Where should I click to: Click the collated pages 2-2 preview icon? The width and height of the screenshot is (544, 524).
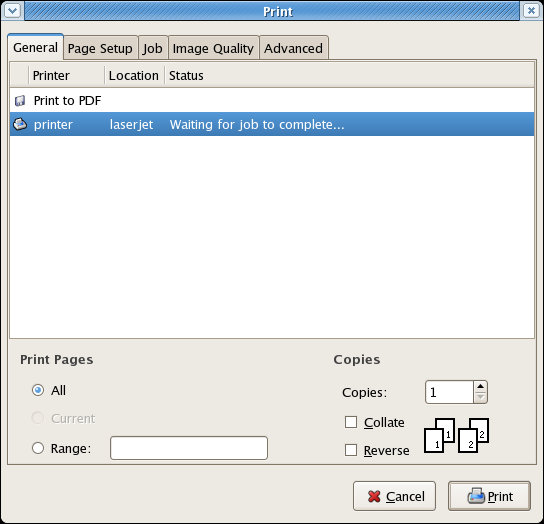(x=474, y=435)
